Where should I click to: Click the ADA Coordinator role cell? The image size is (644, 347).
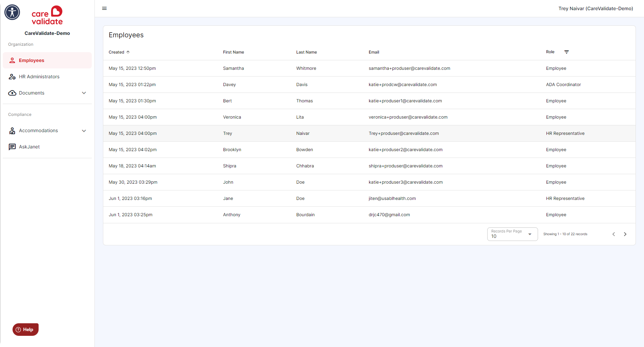pos(563,85)
